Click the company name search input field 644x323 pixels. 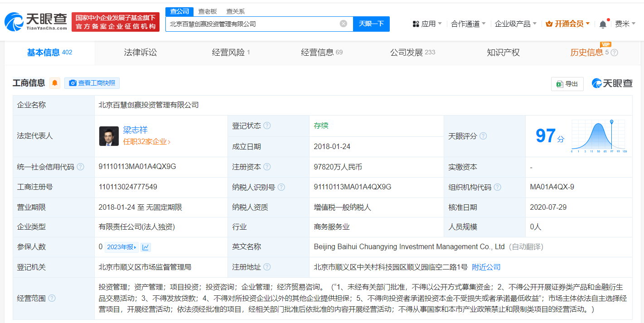[x=252, y=24]
